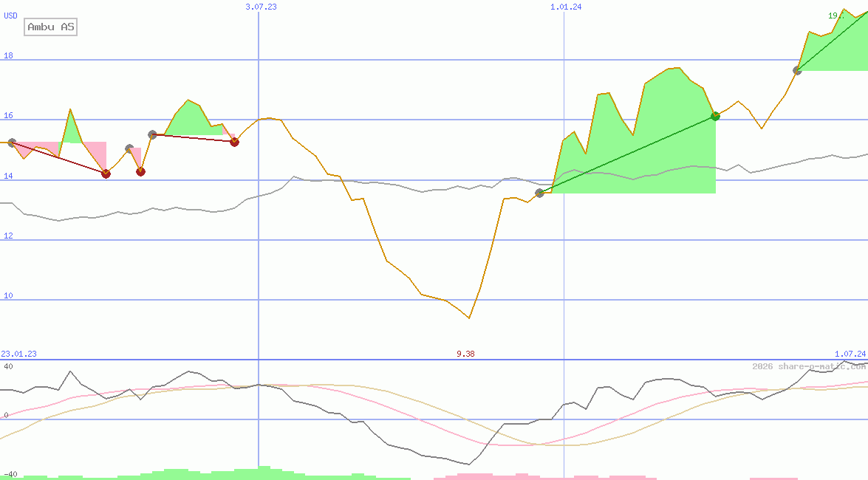
Task: Click the Ambu AS title label
Action: (x=50, y=27)
